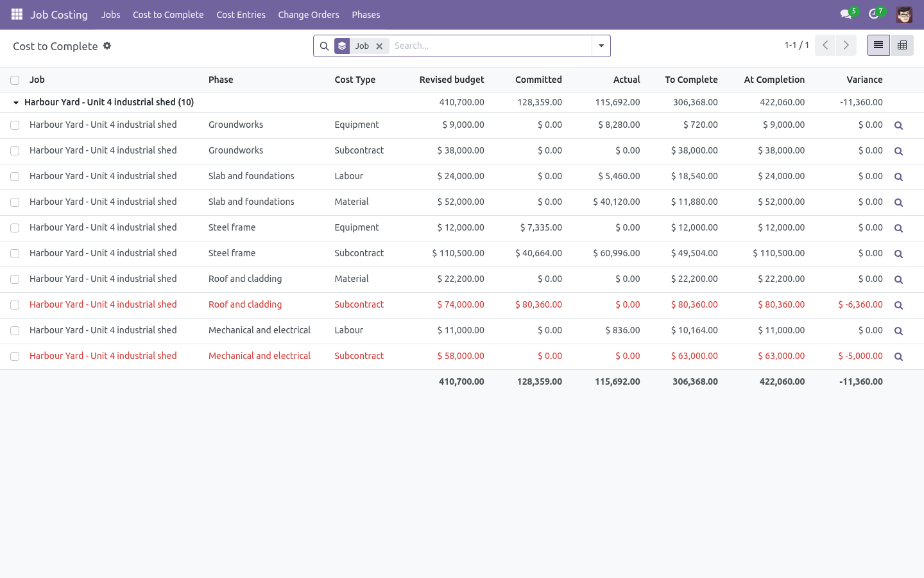924x578 pixels.
Task: Inspect the Slab and foundations Material magnifier
Action: tap(898, 203)
